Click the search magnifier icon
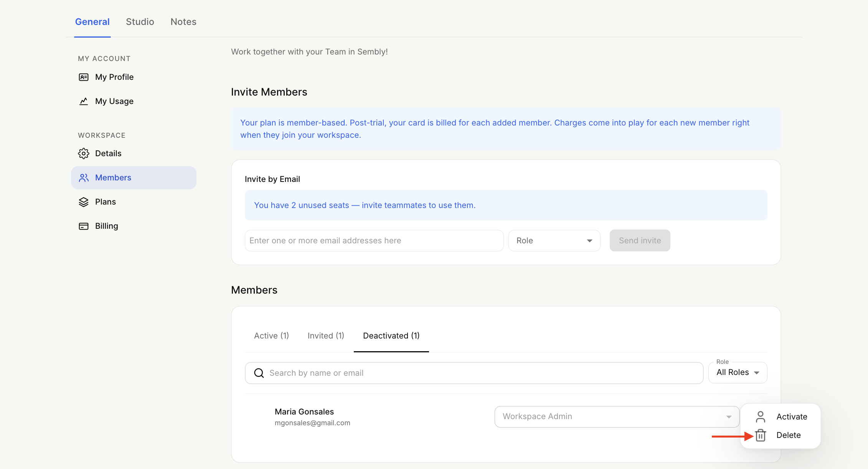 [259, 373]
